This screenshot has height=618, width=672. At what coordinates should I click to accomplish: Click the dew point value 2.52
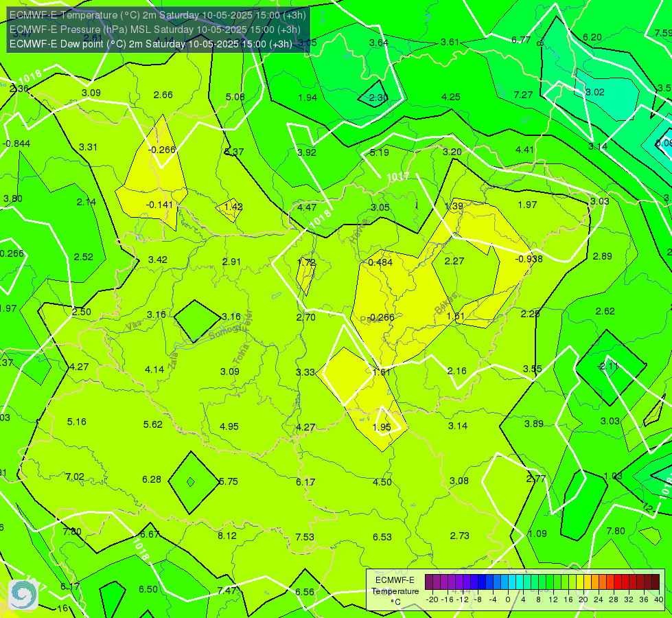[x=84, y=257]
